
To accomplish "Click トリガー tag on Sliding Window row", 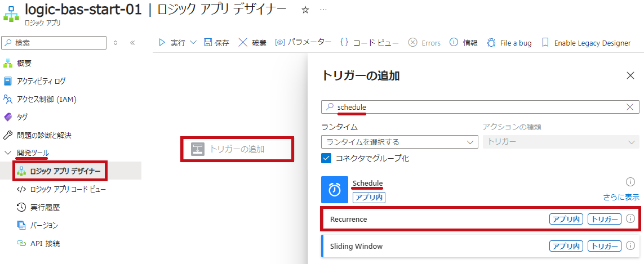I will click(604, 246).
